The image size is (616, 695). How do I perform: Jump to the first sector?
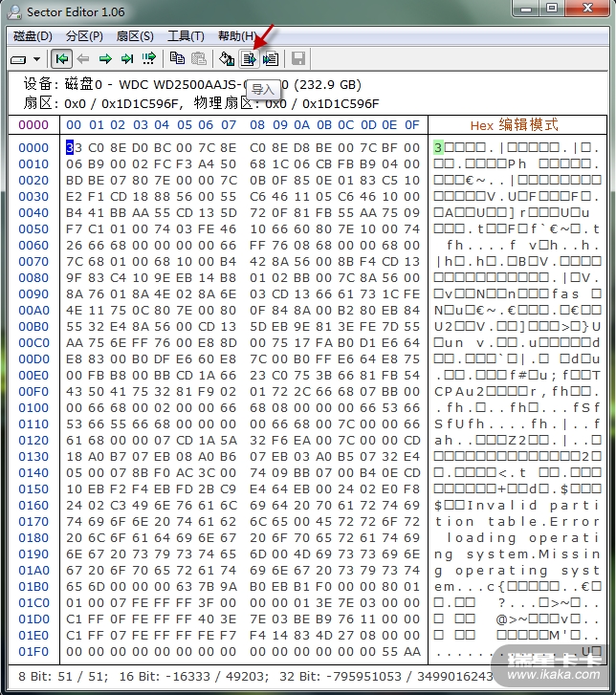[61, 58]
